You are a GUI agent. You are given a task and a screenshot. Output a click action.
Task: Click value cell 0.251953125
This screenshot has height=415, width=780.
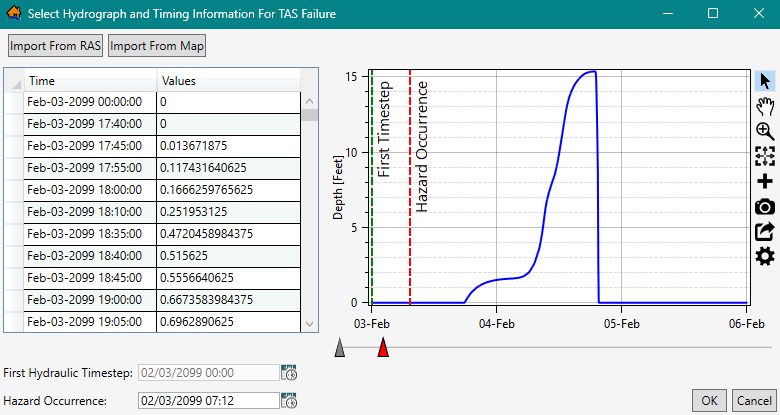[228, 212]
